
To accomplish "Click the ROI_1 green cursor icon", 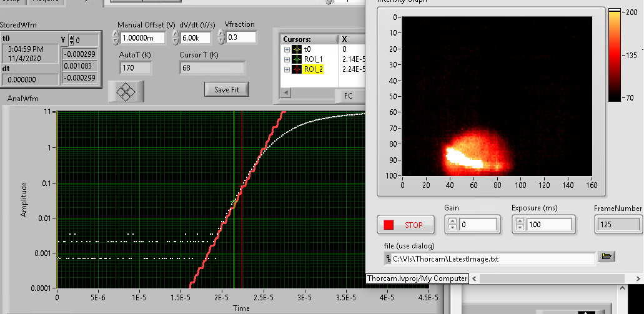I will point(297,59).
